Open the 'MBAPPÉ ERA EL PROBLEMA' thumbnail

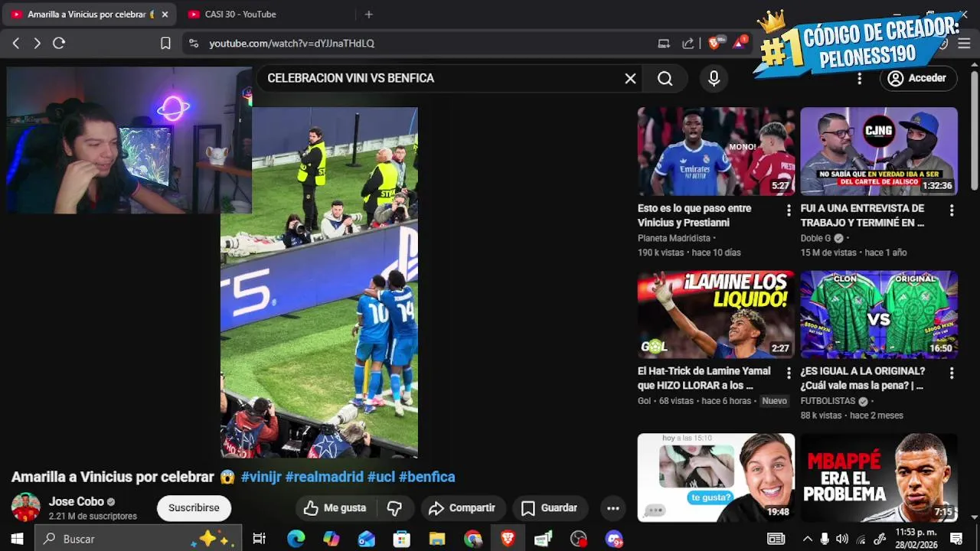(x=879, y=478)
